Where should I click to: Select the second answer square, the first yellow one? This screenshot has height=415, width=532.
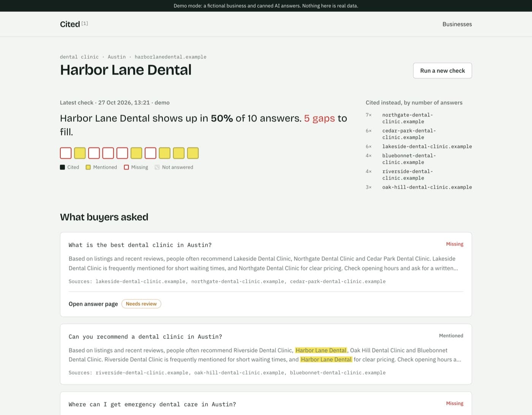click(80, 153)
